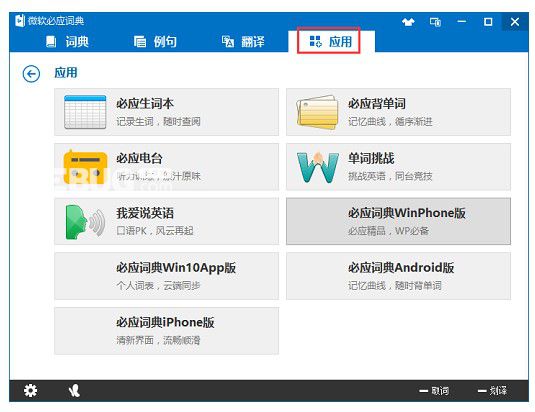The height and width of the screenshot is (412, 535).
Task: Click the green speaking head icon
Action: pos(85,222)
